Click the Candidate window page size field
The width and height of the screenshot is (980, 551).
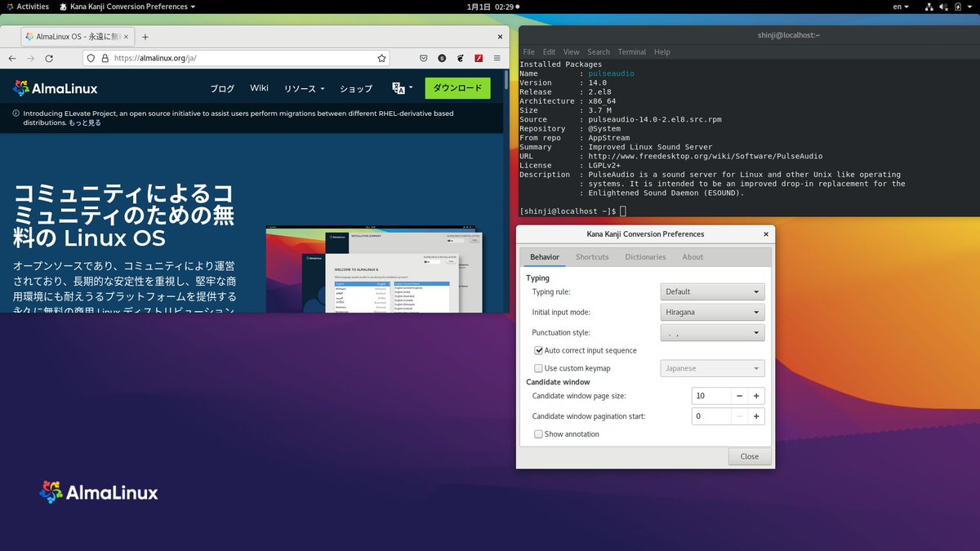[710, 396]
